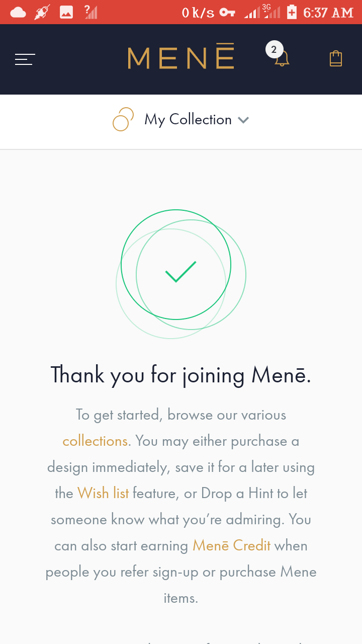
Task: Open the My Collection menu label
Action: click(188, 120)
